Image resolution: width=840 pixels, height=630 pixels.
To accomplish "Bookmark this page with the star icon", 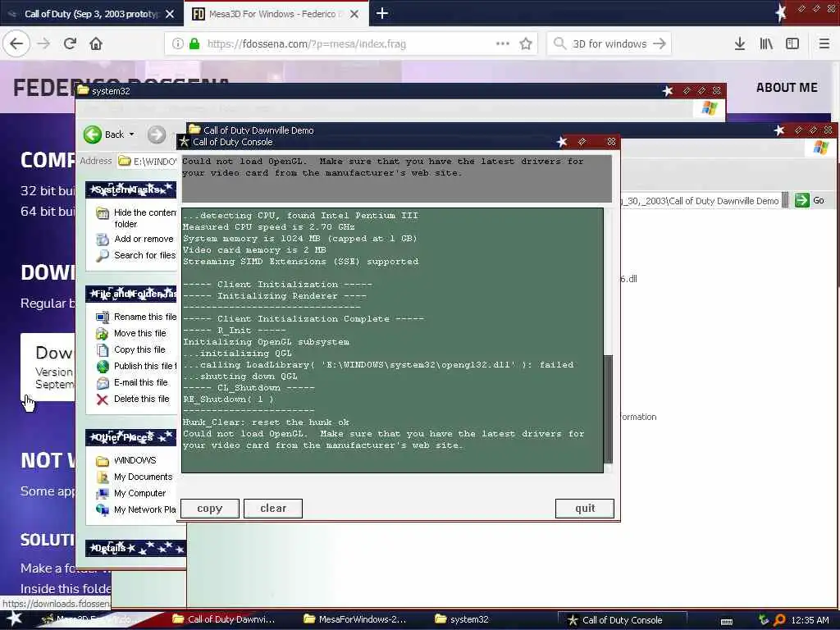I will [x=526, y=44].
